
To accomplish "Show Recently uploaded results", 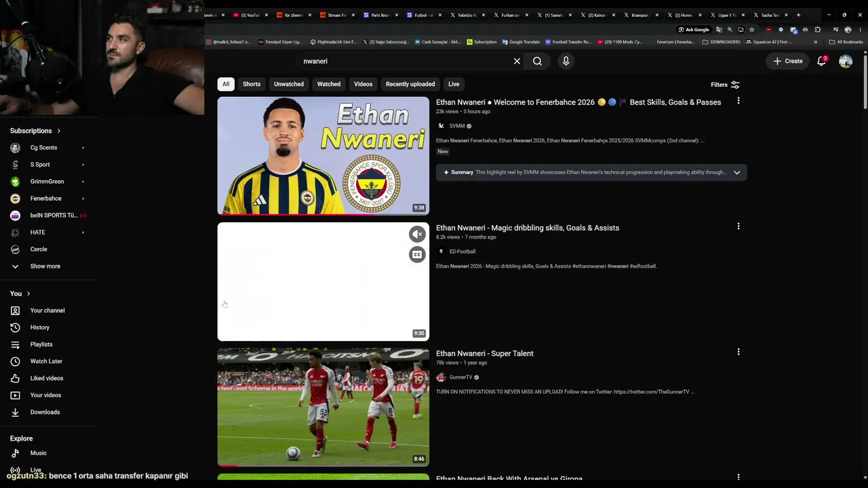I will tap(410, 84).
